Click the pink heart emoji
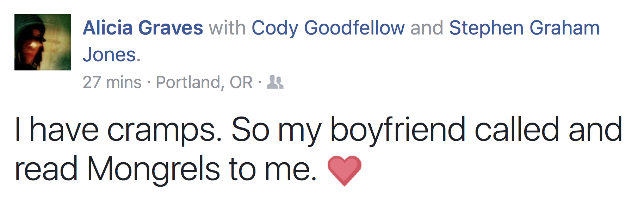The width and height of the screenshot is (644, 200). [x=344, y=170]
